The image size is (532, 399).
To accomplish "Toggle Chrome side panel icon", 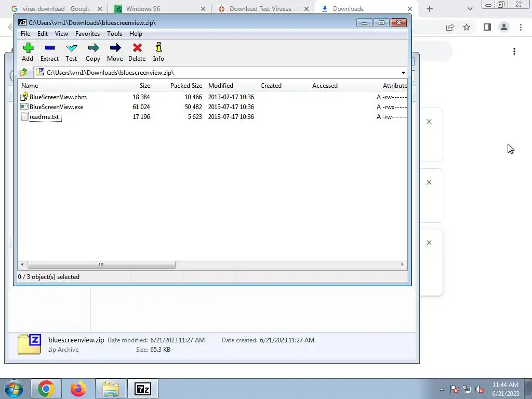I will [x=487, y=27].
